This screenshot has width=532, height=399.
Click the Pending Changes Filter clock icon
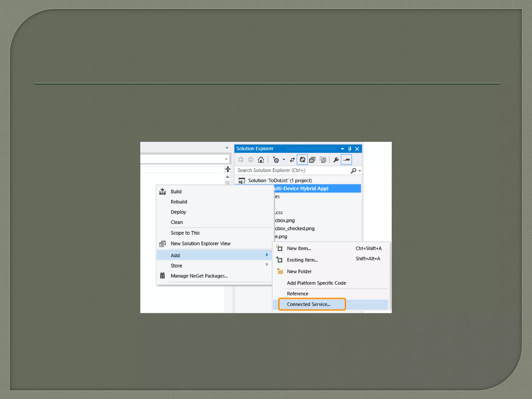coord(276,160)
